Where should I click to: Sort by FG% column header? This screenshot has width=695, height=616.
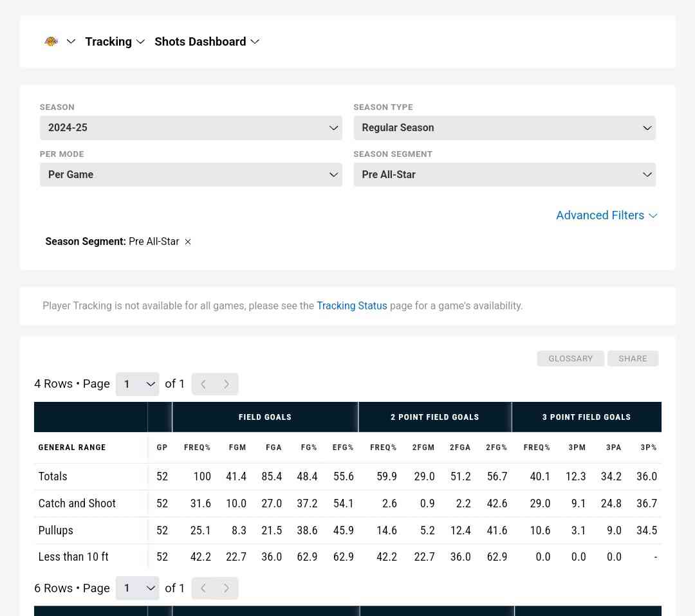(309, 448)
